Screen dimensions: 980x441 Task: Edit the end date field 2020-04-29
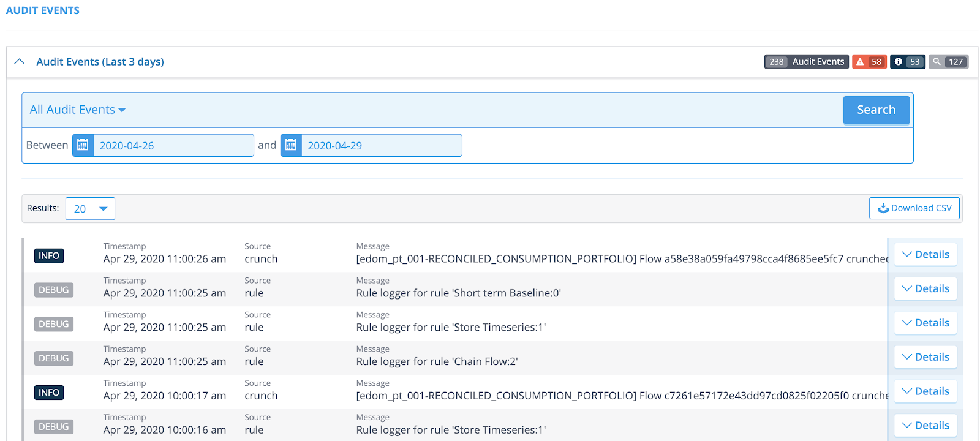[381, 146]
